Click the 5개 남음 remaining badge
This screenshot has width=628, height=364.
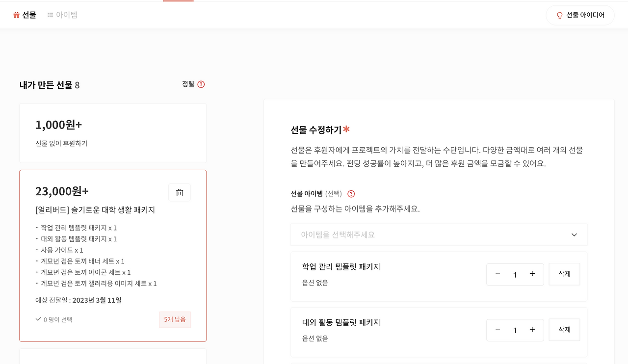[x=175, y=319]
